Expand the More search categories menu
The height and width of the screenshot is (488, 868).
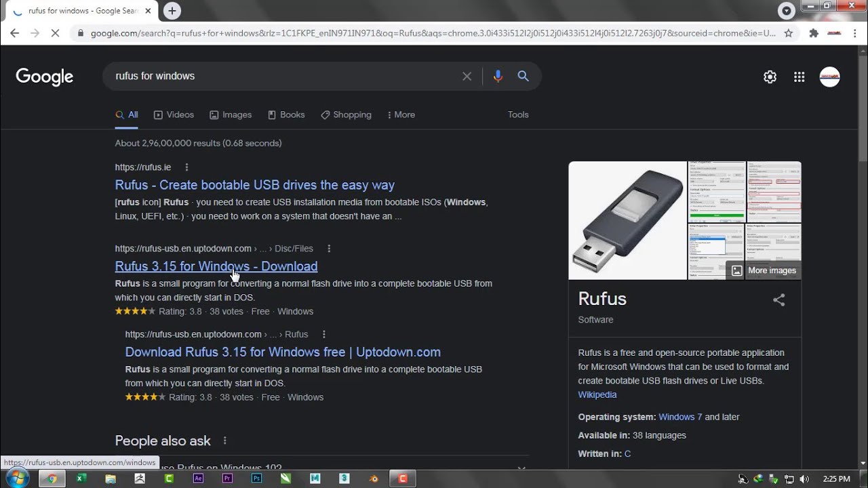click(401, 115)
